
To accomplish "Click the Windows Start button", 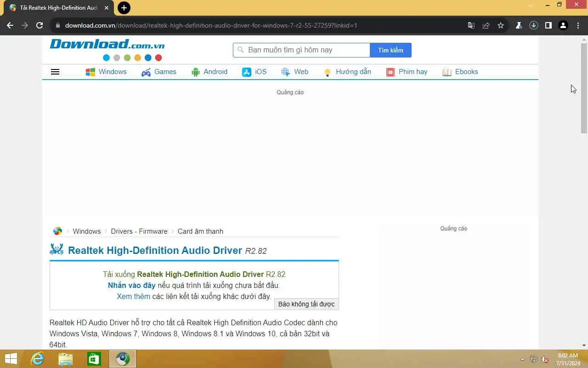I will click(x=11, y=359).
